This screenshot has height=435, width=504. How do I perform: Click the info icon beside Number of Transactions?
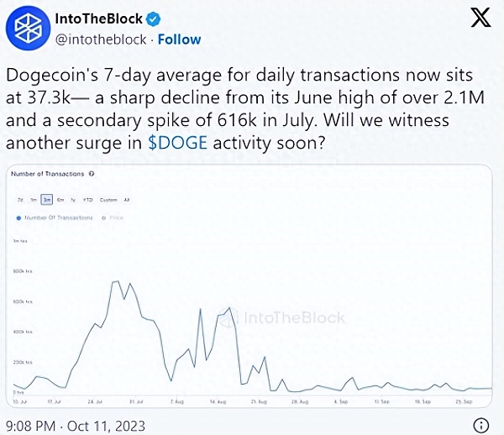pyautogui.click(x=91, y=174)
